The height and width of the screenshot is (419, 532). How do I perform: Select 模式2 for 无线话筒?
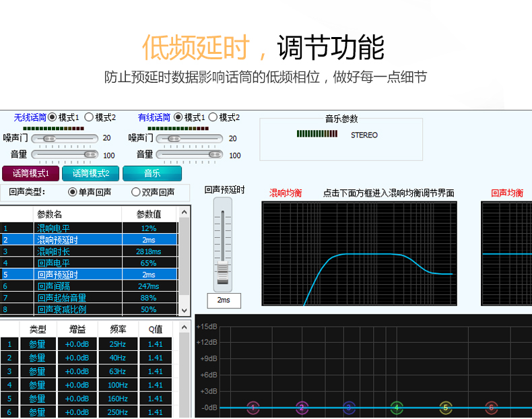pyautogui.click(x=89, y=117)
